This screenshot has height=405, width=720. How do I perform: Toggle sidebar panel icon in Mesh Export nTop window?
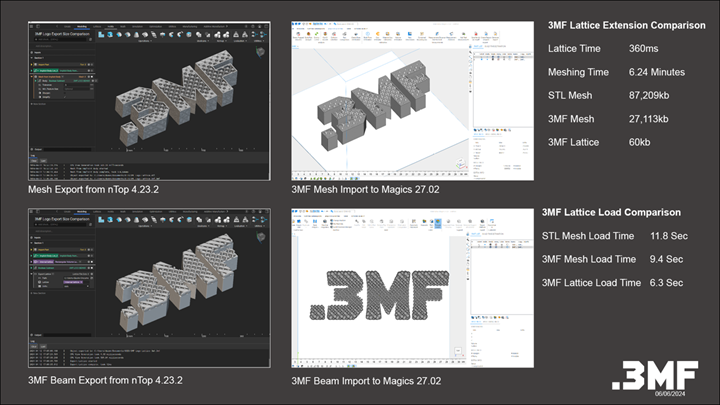(38, 27)
